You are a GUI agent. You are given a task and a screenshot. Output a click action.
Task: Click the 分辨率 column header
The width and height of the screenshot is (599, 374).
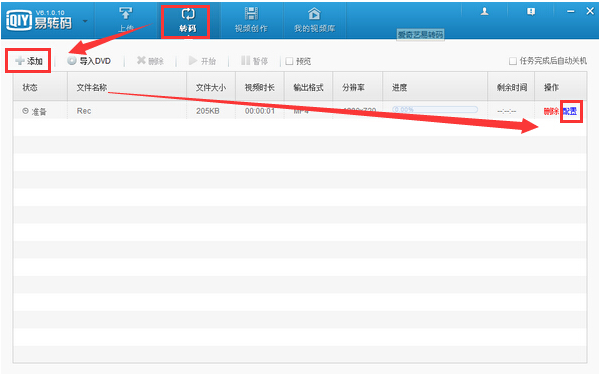coord(358,87)
